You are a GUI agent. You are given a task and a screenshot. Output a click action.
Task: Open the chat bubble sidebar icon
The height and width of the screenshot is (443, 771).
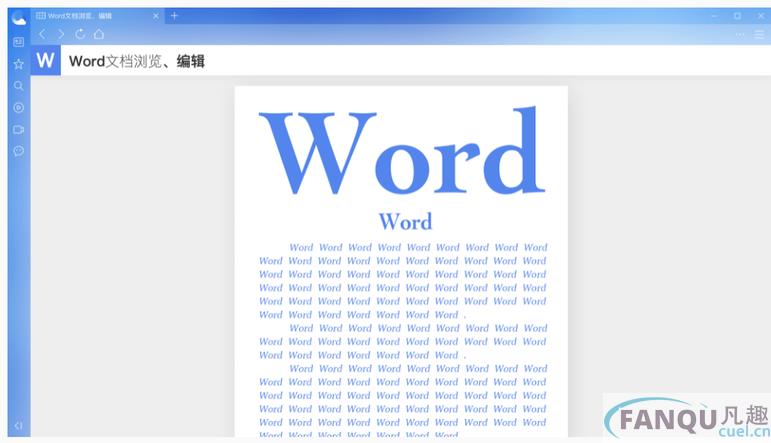coord(18,152)
